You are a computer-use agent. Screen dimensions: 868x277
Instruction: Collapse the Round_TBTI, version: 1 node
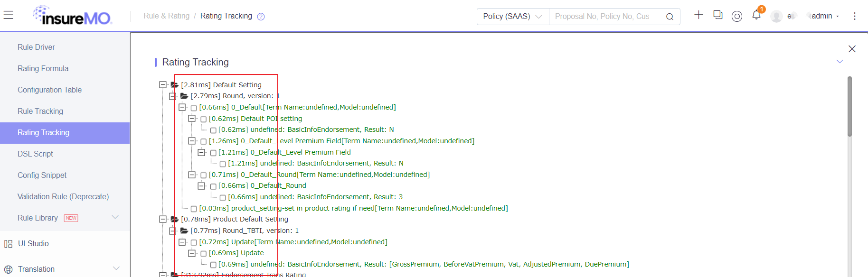(x=172, y=231)
